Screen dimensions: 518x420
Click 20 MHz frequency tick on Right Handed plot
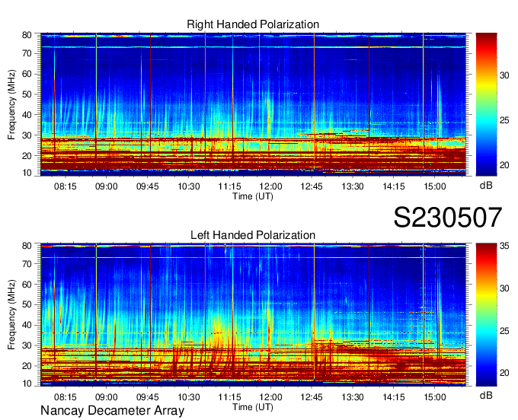pos(27,156)
